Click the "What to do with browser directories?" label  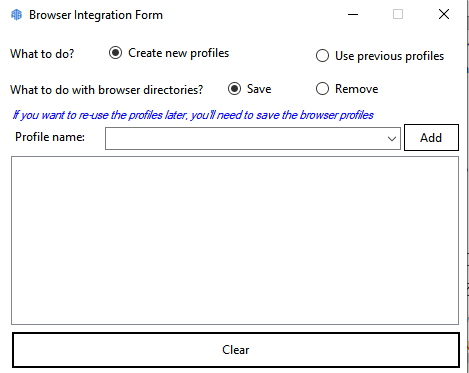coord(107,90)
